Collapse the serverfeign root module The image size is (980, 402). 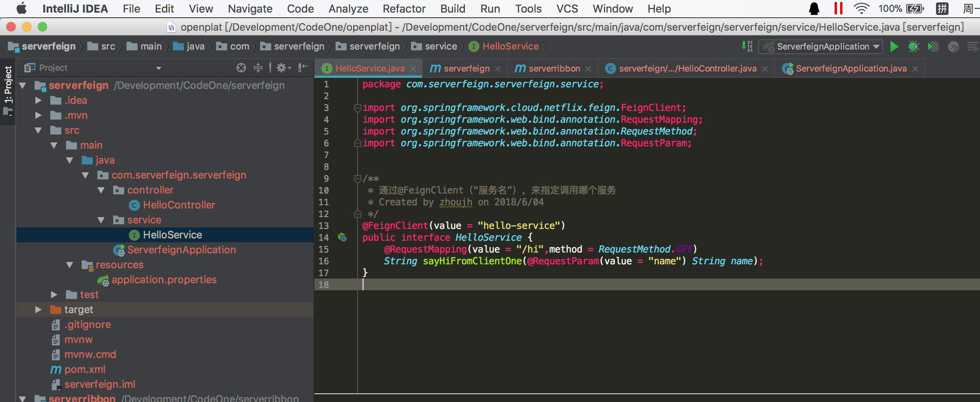tap(23, 85)
